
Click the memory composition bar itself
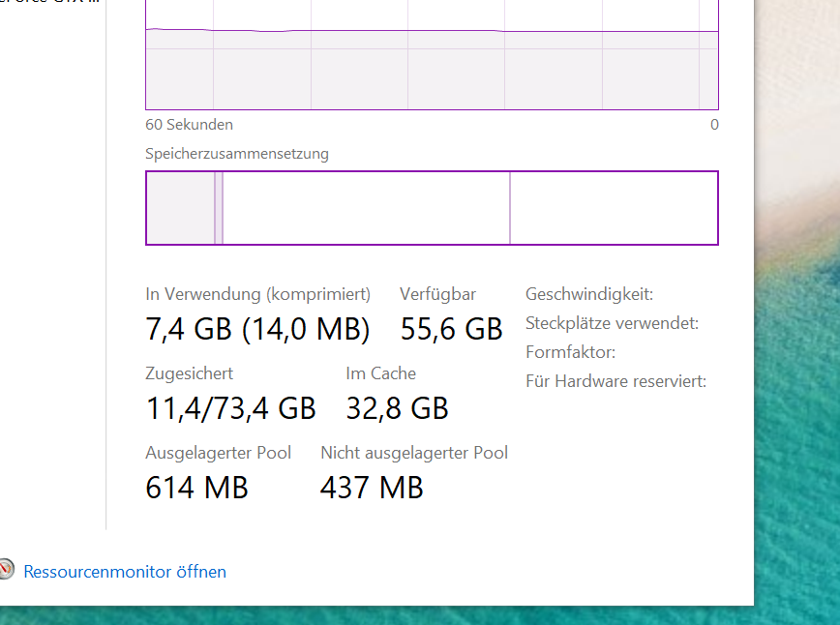point(432,207)
